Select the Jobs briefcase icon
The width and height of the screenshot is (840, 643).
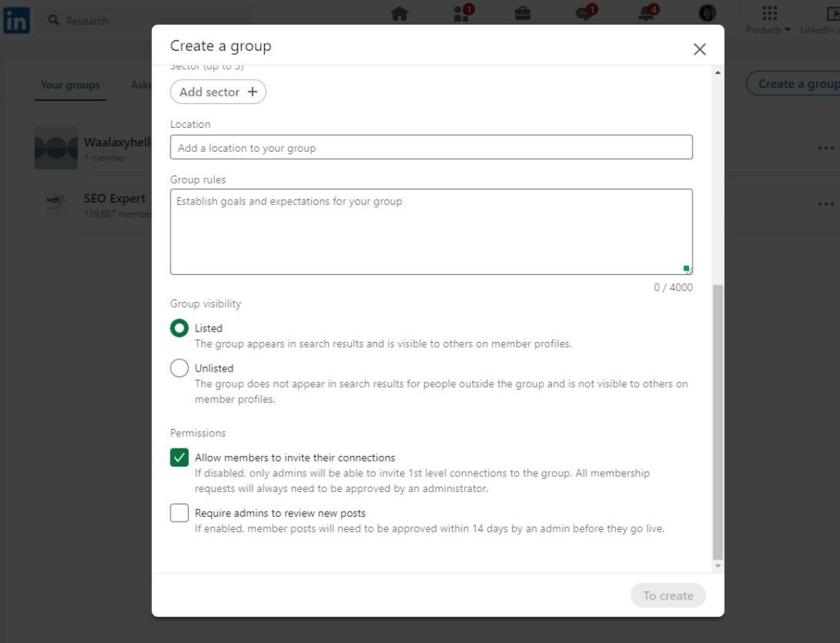(x=523, y=14)
